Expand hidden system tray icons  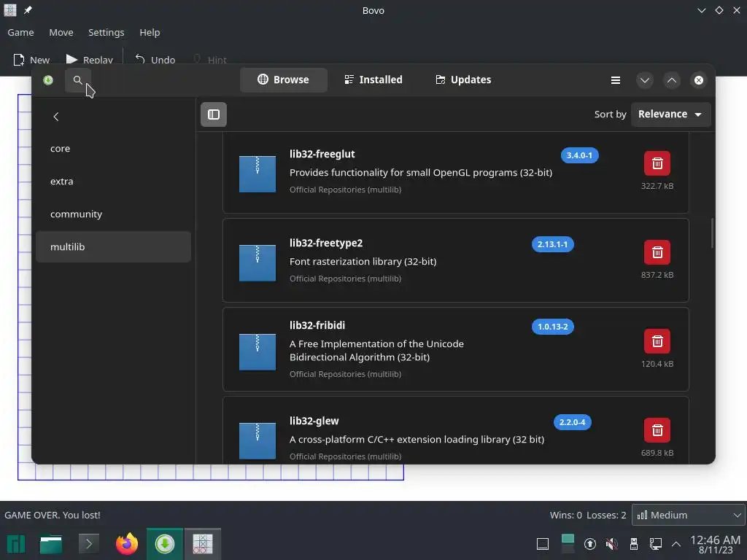click(x=676, y=544)
